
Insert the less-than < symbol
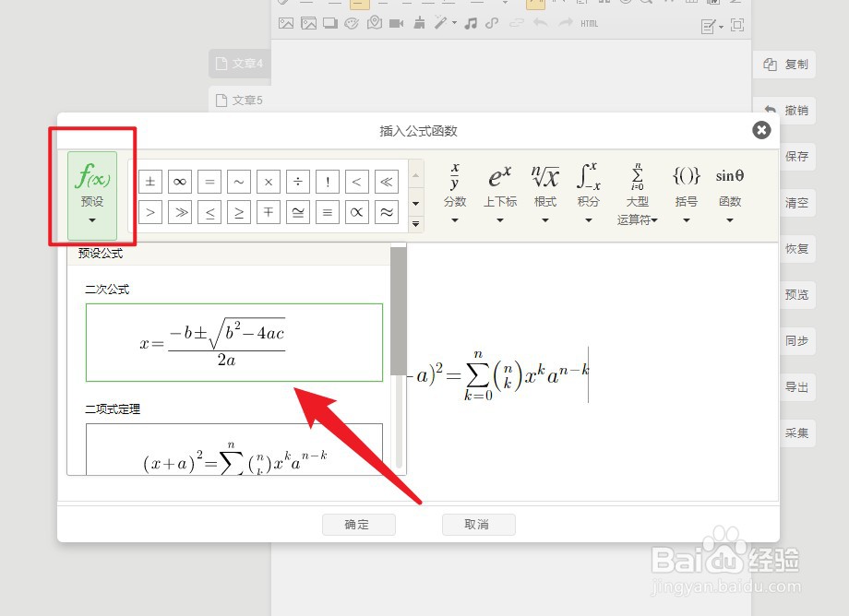pos(357,182)
